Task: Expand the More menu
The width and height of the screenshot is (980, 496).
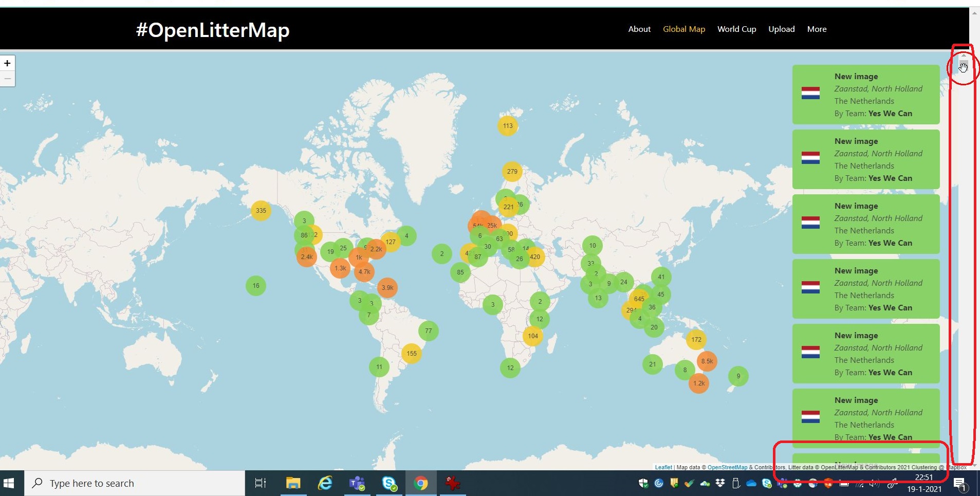Action: click(x=817, y=29)
